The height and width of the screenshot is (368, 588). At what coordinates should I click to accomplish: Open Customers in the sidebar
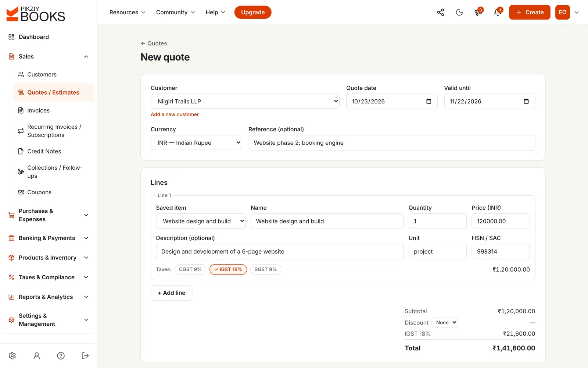(x=54, y=75)
